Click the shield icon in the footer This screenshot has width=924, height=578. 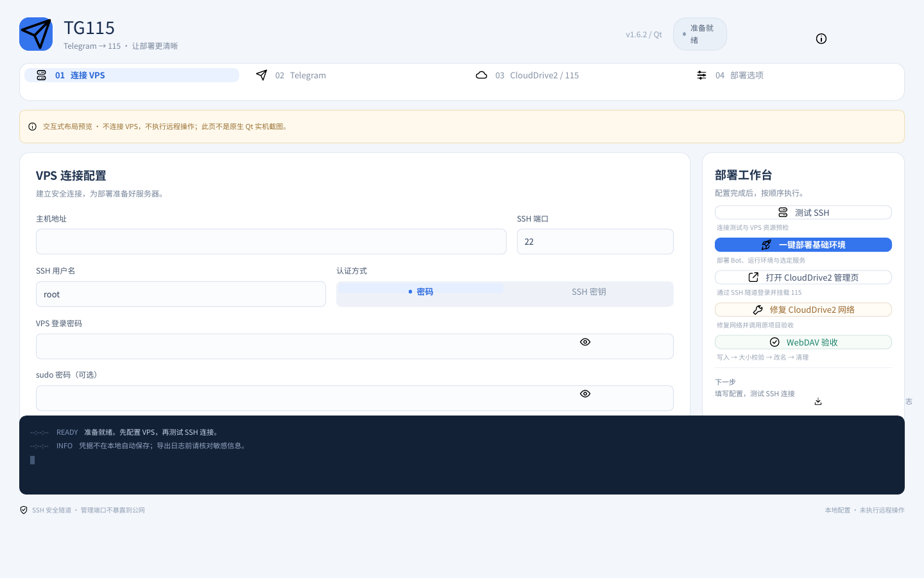coord(24,510)
